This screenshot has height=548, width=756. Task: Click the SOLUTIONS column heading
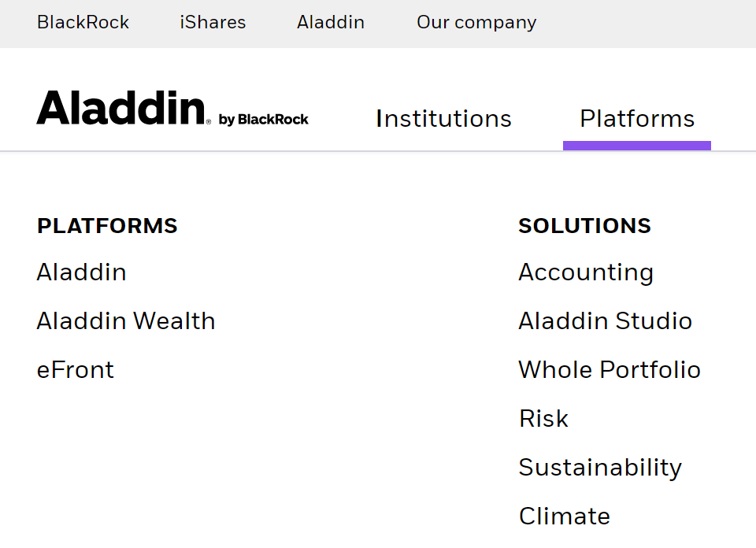click(584, 226)
